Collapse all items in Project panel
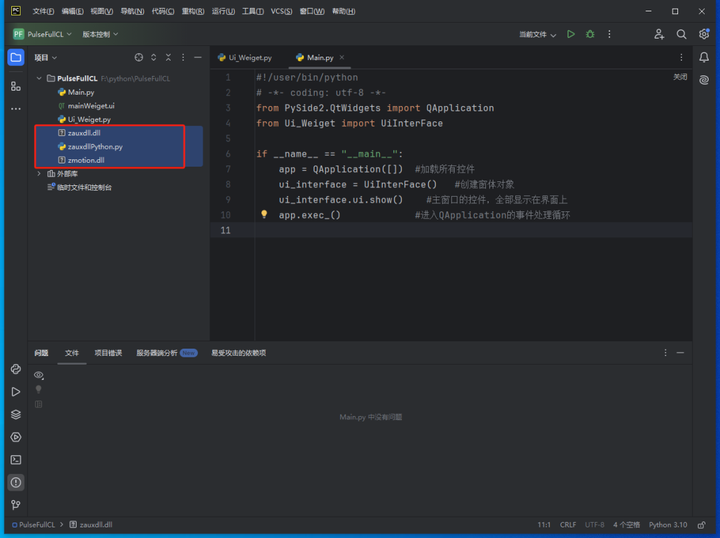This screenshot has width=720, height=538. (x=168, y=57)
